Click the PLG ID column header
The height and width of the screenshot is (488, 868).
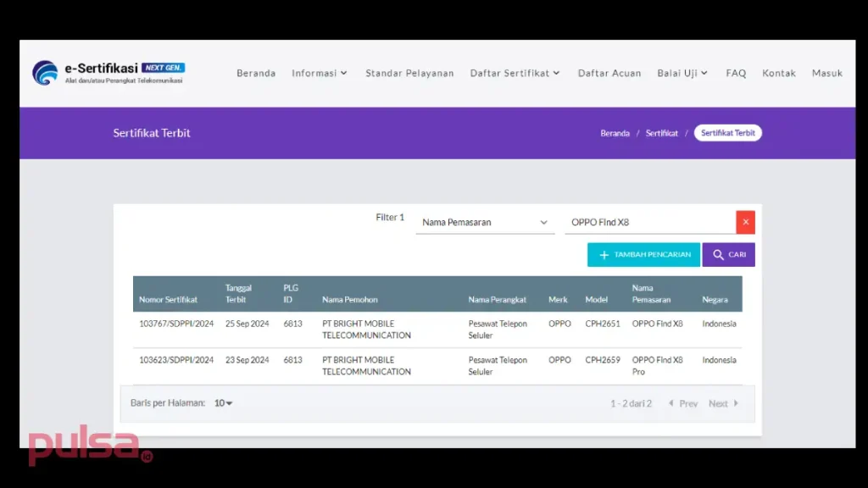(x=292, y=294)
